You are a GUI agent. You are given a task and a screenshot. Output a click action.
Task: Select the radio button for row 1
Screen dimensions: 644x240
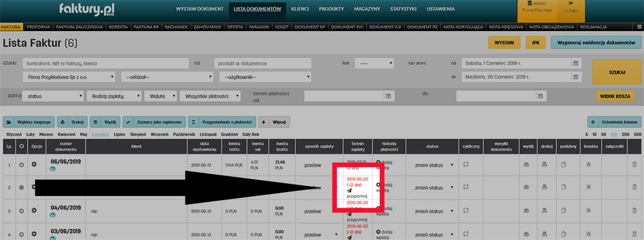[22, 165]
